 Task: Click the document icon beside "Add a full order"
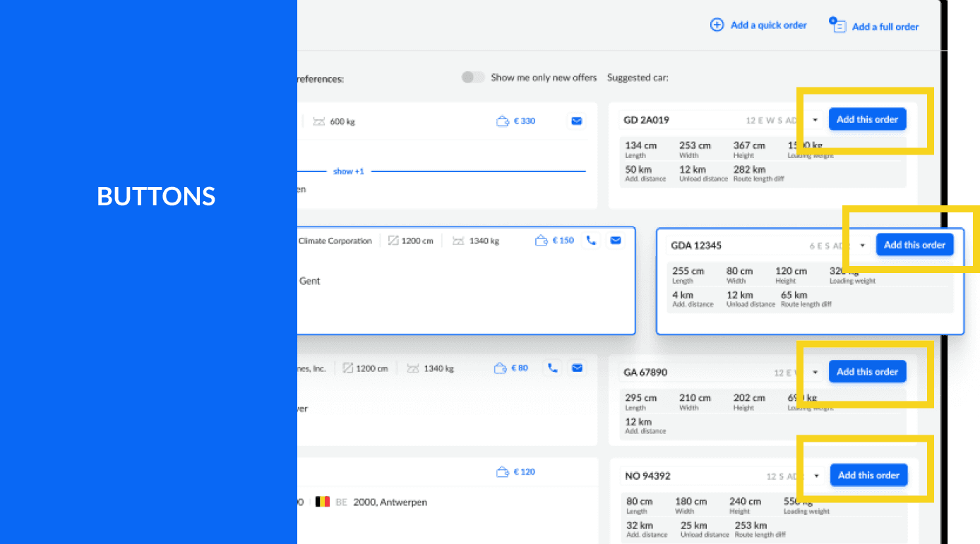pyautogui.click(x=837, y=25)
